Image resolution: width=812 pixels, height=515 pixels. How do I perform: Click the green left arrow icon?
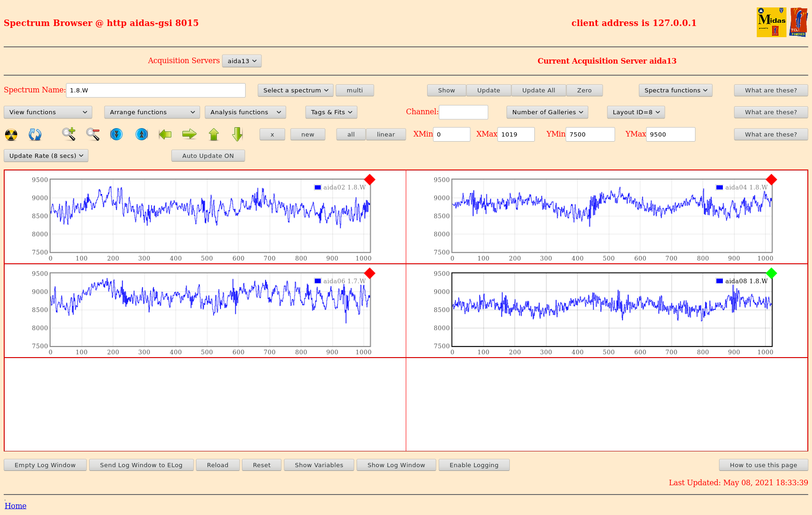coord(165,135)
